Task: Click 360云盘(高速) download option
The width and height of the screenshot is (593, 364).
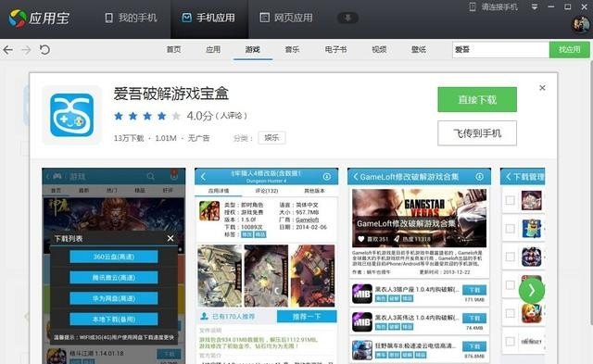Action: [x=113, y=257]
